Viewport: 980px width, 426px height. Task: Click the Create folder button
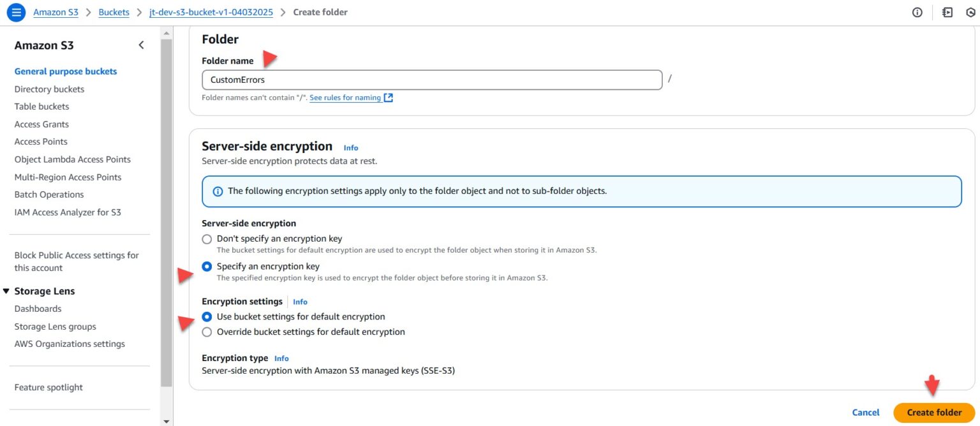pos(933,412)
